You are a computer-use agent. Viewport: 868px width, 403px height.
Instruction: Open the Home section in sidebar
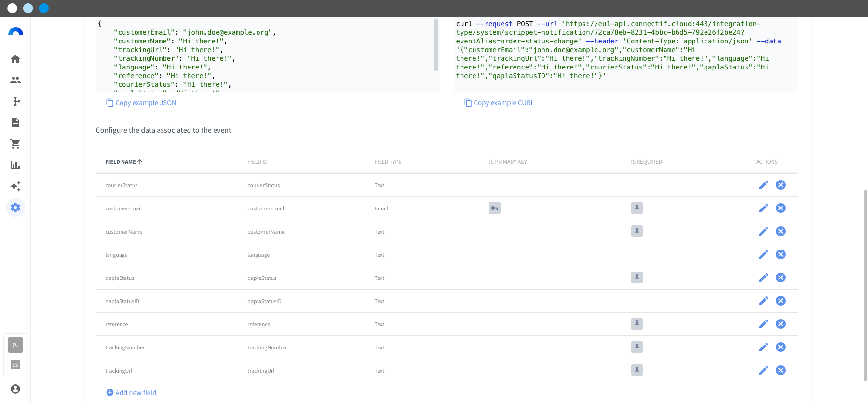point(15,59)
